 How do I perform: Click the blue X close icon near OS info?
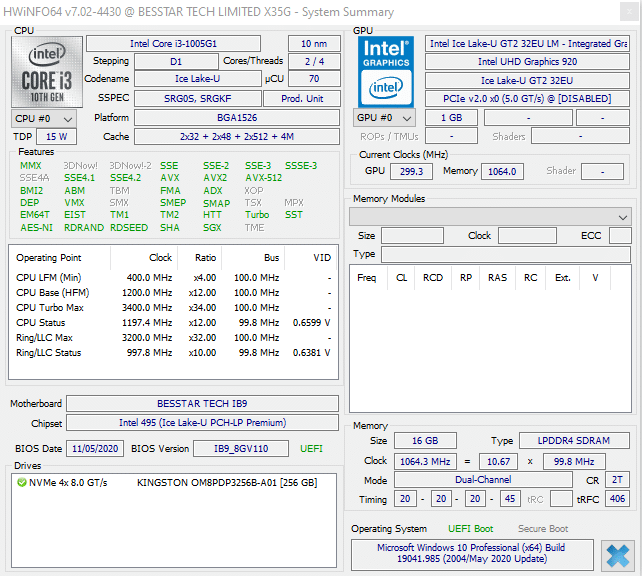(618, 555)
